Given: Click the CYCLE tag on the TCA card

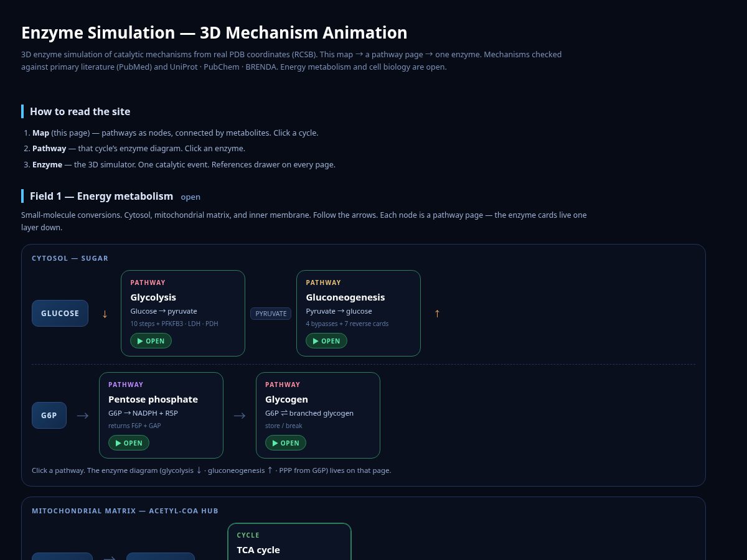Looking at the screenshot, I should [x=248, y=535].
